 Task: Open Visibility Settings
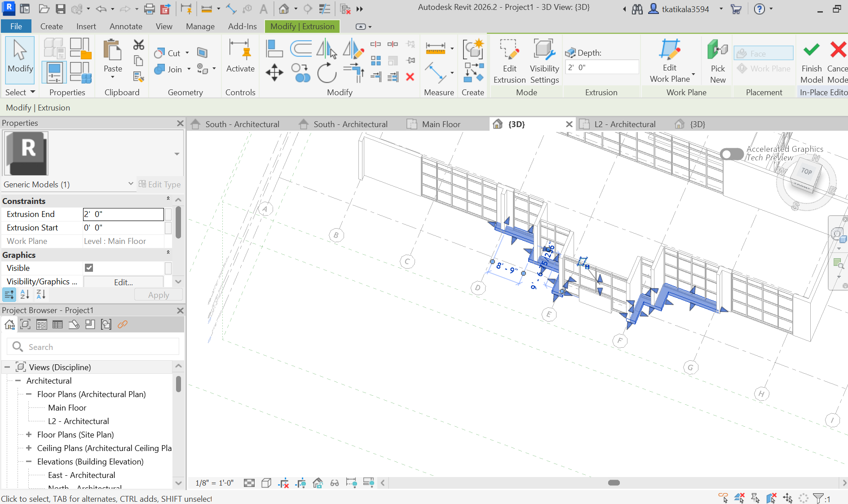point(544,62)
